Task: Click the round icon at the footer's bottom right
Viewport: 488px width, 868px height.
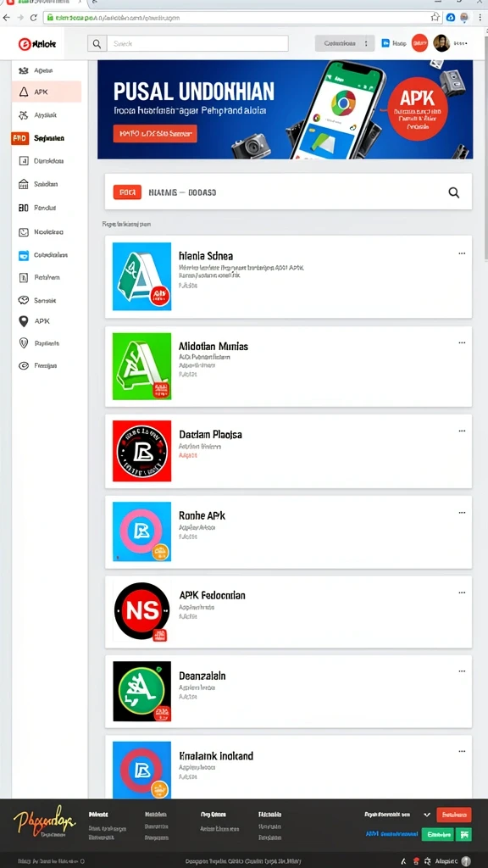Action: click(x=466, y=861)
